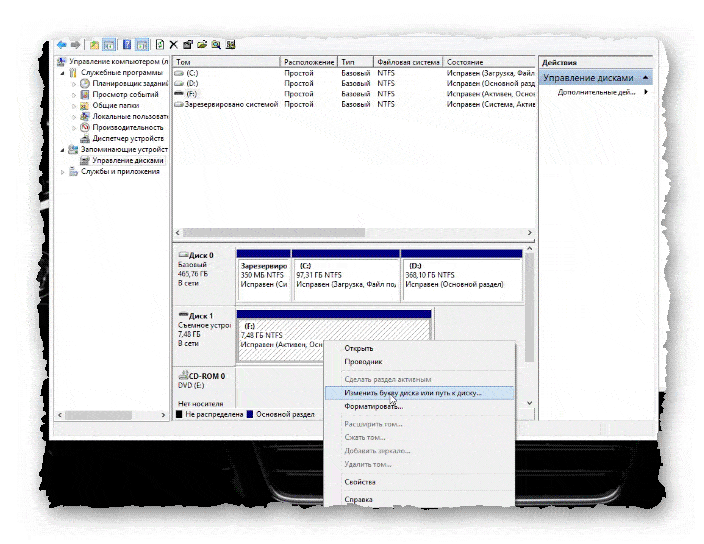Open the Дополнительные действия submenu arrow

(x=646, y=92)
